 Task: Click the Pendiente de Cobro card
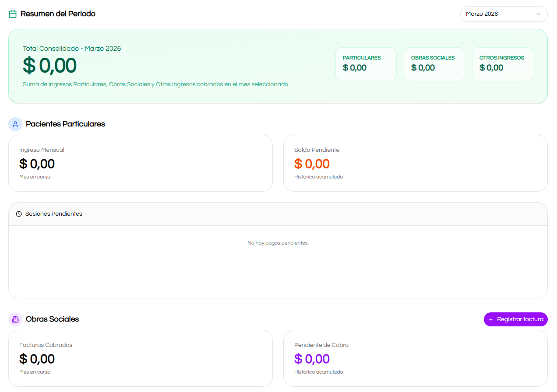(x=415, y=358)
